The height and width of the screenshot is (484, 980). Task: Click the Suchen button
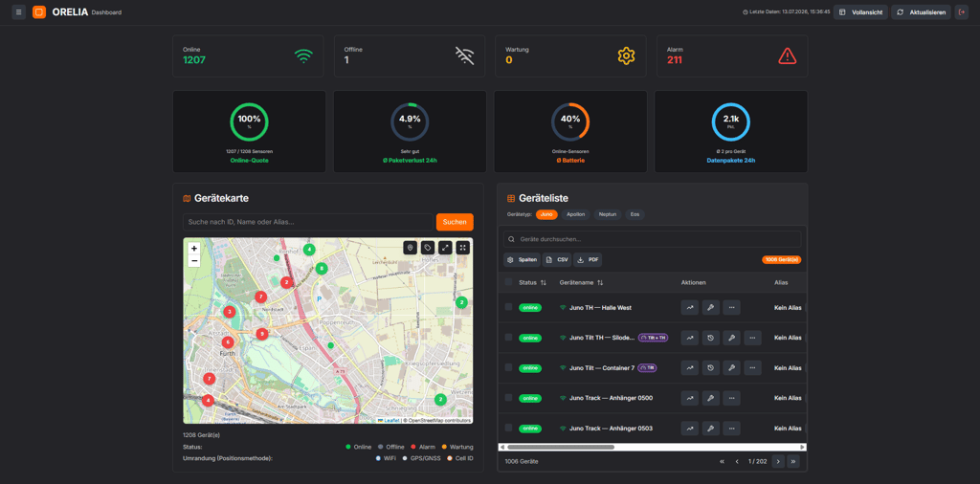point(455,222)
